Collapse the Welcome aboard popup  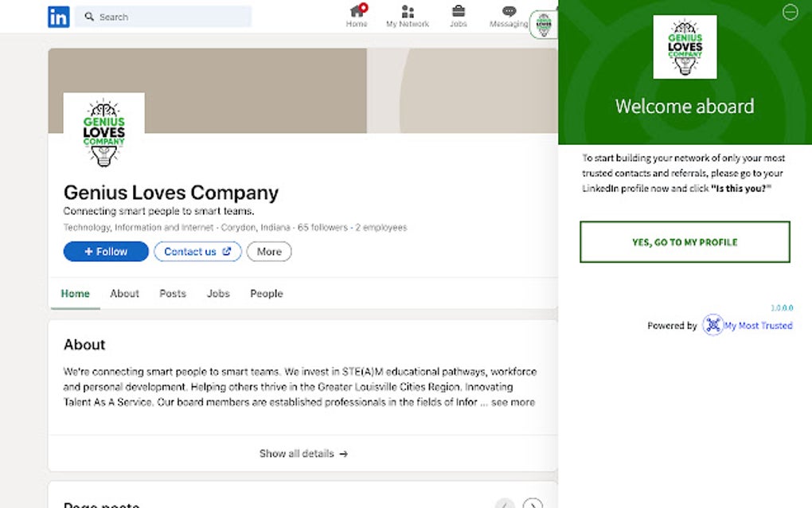(x=789, y=13)
